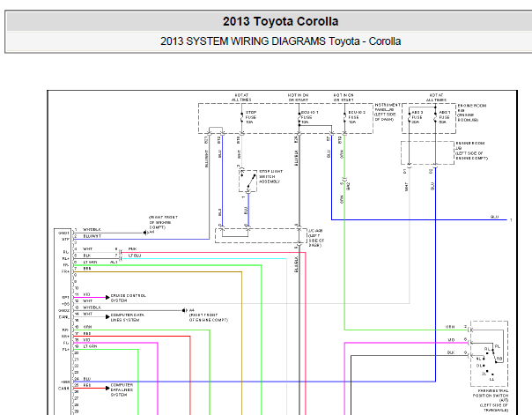
Task: Click the GND2 terminal label
Action: [x=63, y=310]
